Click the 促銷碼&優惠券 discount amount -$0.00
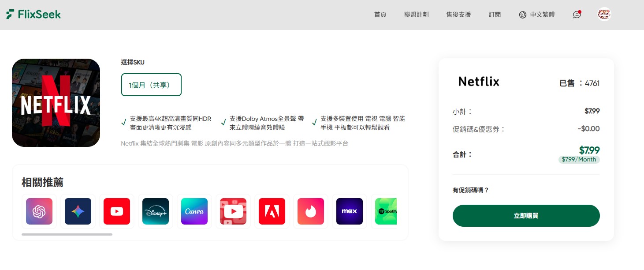 click(588, 129)
